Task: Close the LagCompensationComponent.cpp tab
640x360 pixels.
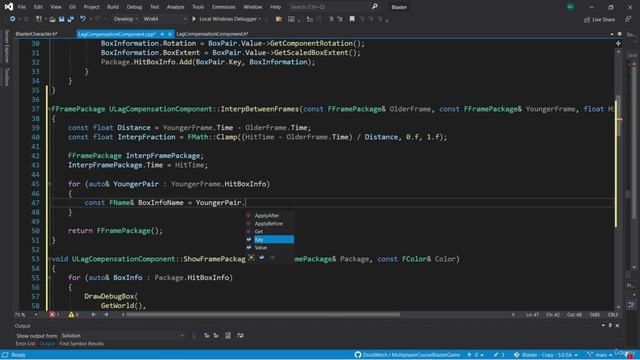Action: (x=170, y=34)
